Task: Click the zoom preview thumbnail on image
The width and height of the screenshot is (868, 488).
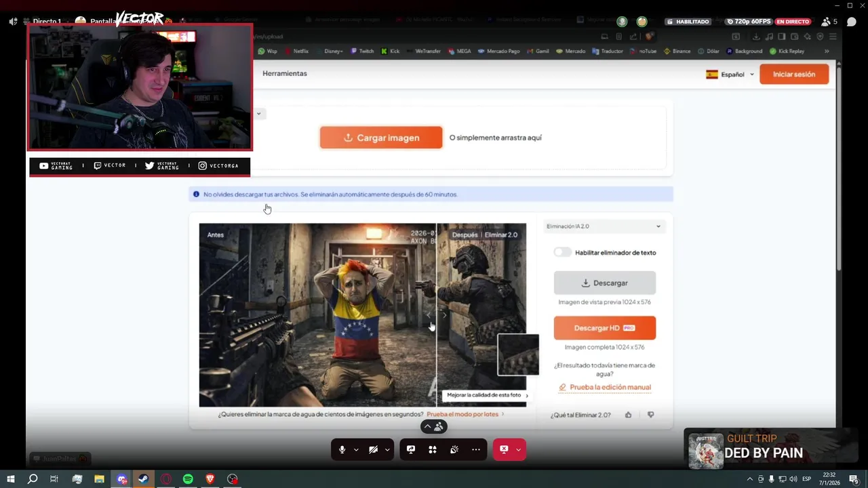Action: (x=518, y=354)
